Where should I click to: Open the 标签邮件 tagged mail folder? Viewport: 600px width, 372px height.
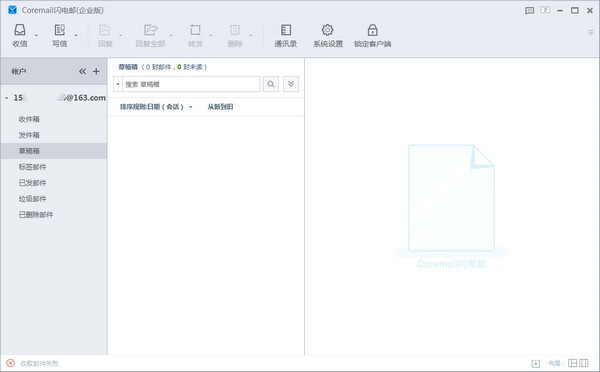(33, 167)
